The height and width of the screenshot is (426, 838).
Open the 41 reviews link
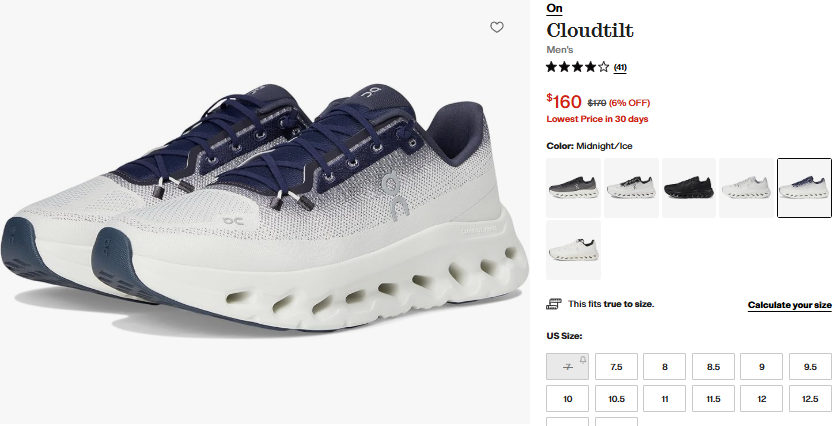[620, 67]
